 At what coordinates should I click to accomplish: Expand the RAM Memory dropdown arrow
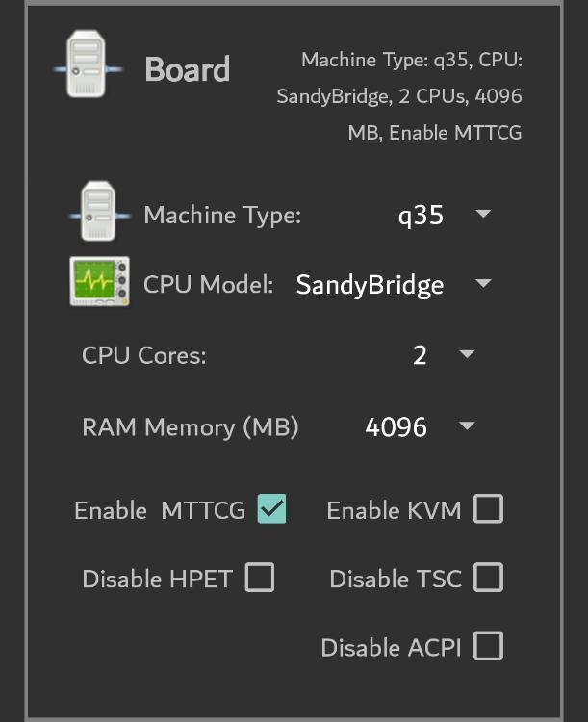pyautogui.click(x=467, y=425)
